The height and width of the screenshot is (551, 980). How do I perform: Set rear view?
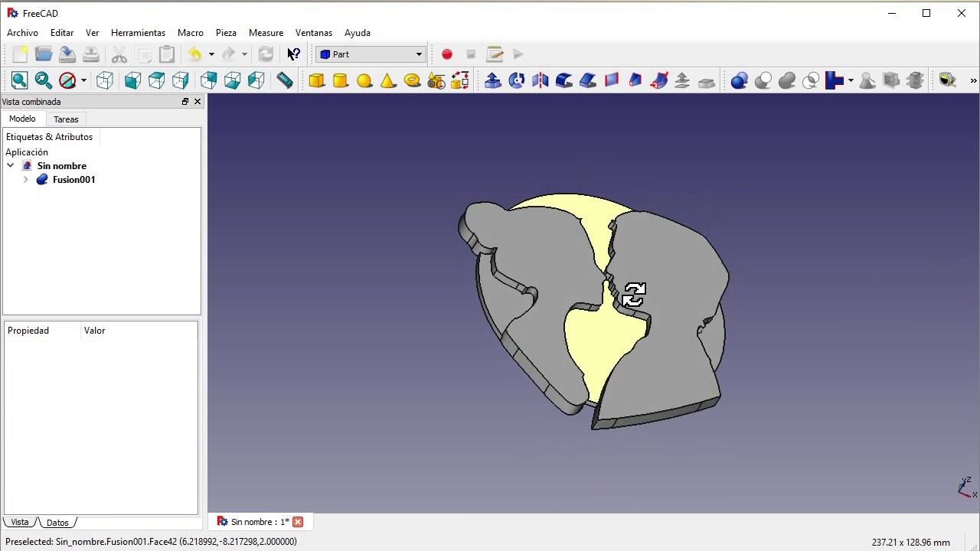(x=208, y=80)
